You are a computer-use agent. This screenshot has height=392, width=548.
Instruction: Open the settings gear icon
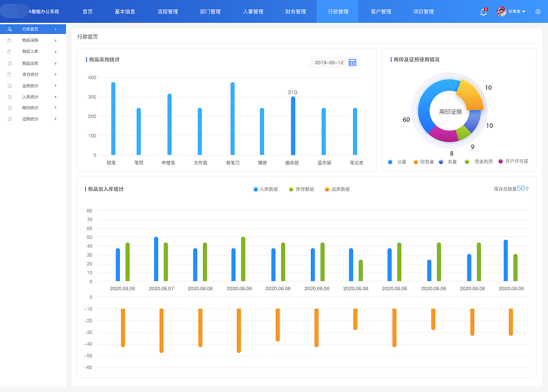pyautogui.click(x=538, y=12)
